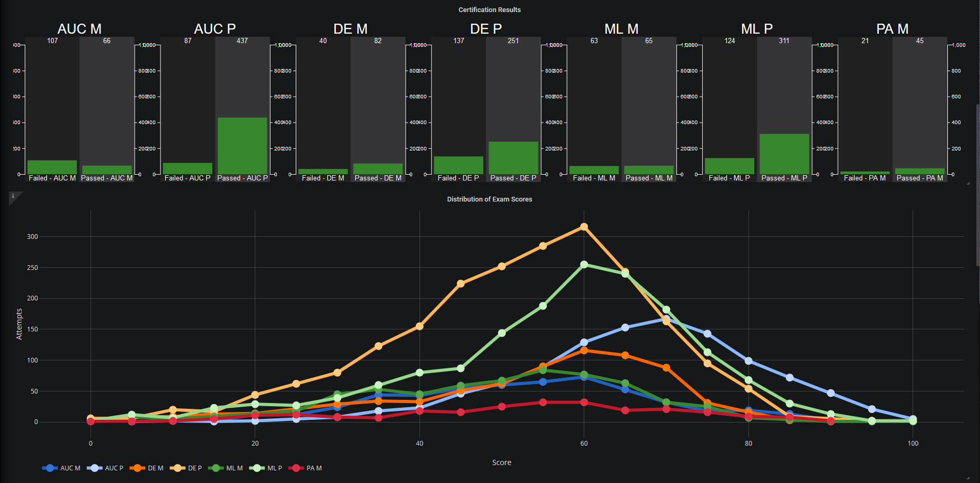This screenshot has width=980, height=483.
Task: Click the ML M chart heading
Action: (622, 29)
